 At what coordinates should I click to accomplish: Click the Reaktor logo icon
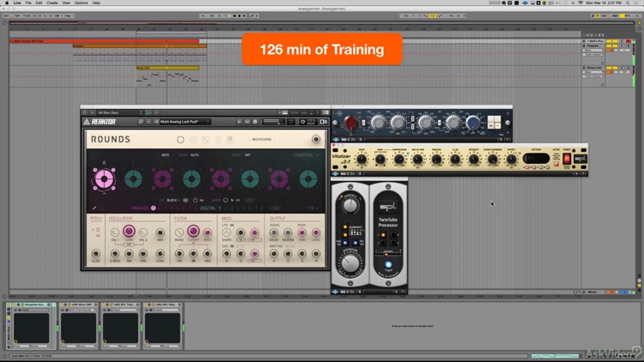(x=86, y=122)
